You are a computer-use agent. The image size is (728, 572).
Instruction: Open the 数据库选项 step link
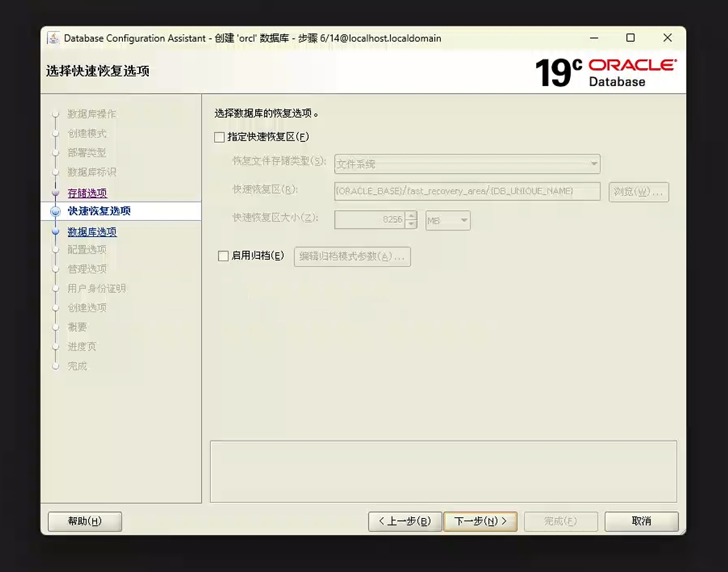(x=92, y=232)
